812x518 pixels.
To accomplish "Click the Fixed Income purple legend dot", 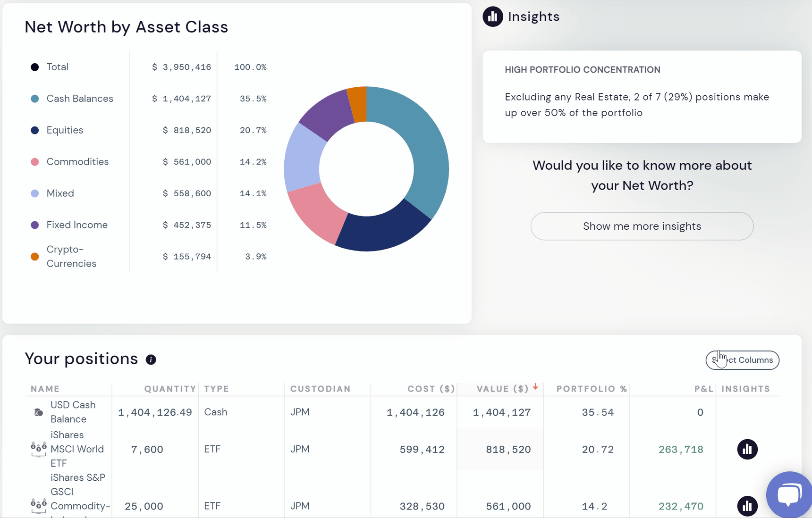I will point(34,225).
